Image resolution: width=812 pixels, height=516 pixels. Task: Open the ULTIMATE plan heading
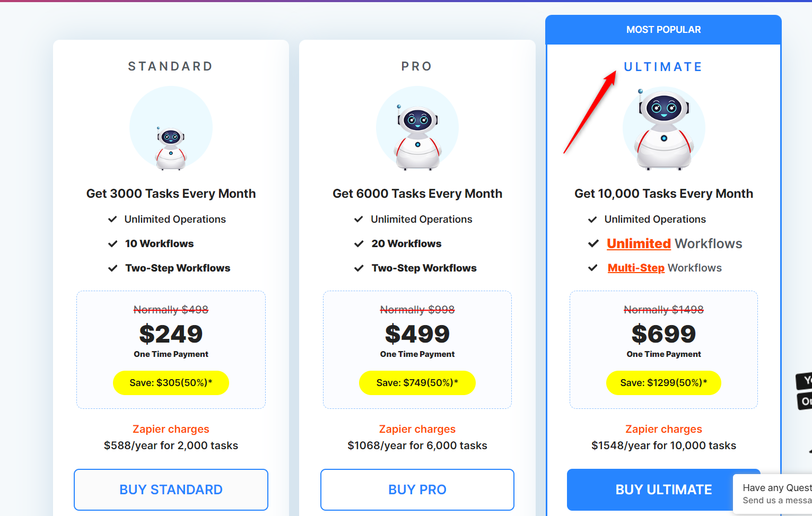coord(663,67)
